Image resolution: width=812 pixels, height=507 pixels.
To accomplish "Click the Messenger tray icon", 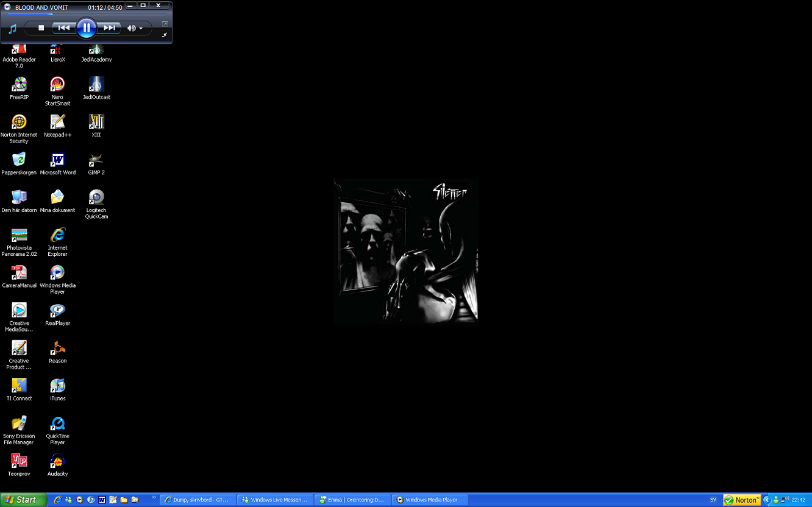I will click(775, 500).
